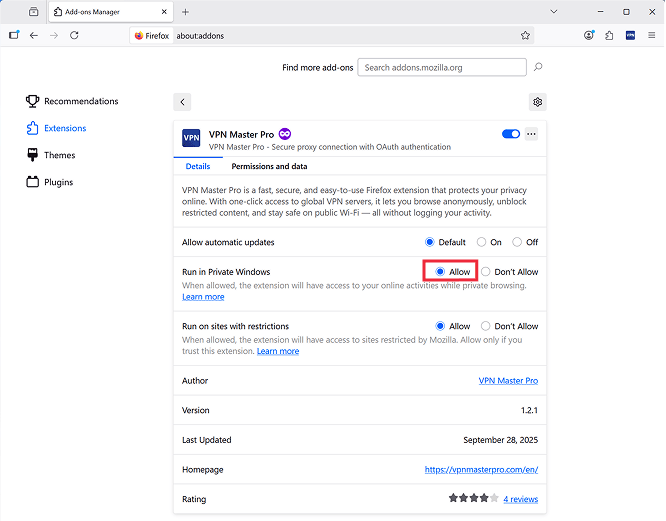The width and height of the screenshot is (666, 521).
Task: Open the Extensions puzzle toolbar icon
Action: (610, 36)
